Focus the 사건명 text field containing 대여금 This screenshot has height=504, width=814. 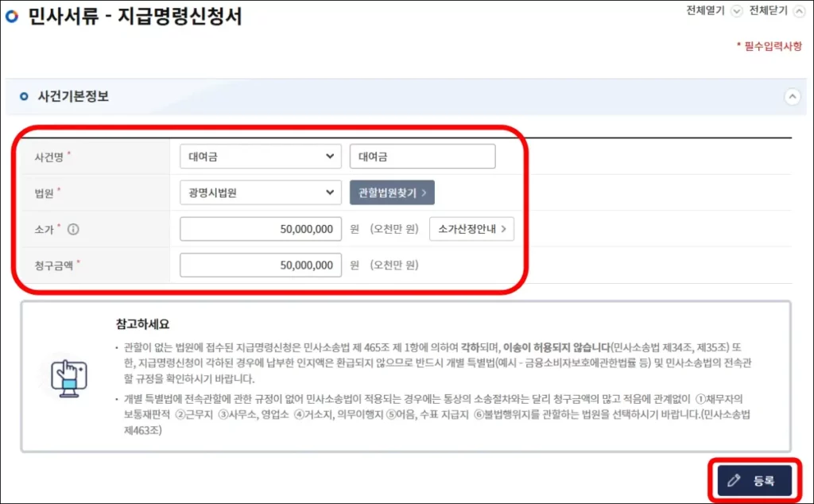click(x=423, y=157)
